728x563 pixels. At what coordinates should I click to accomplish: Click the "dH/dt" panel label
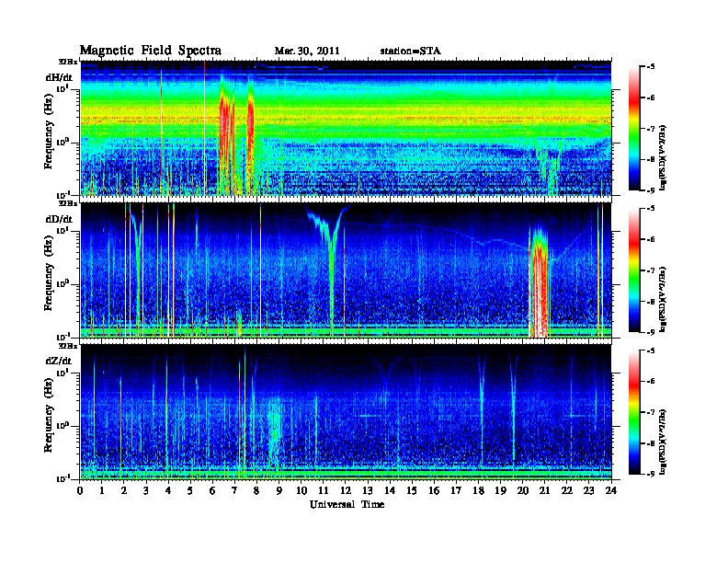tap(59, 77)
